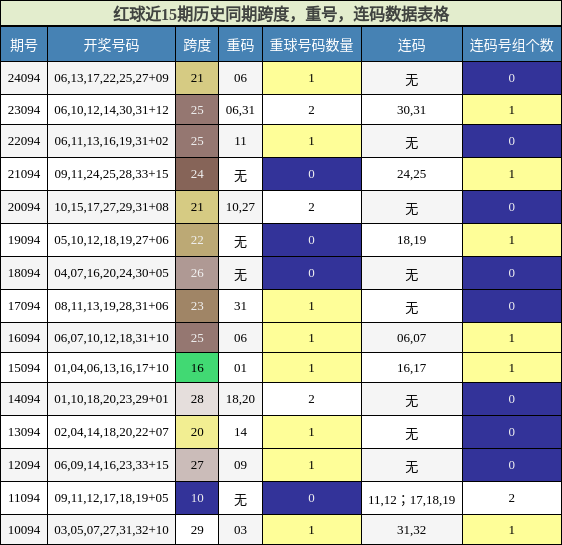Click consecutive code 24,25

(x=411, y=174)
